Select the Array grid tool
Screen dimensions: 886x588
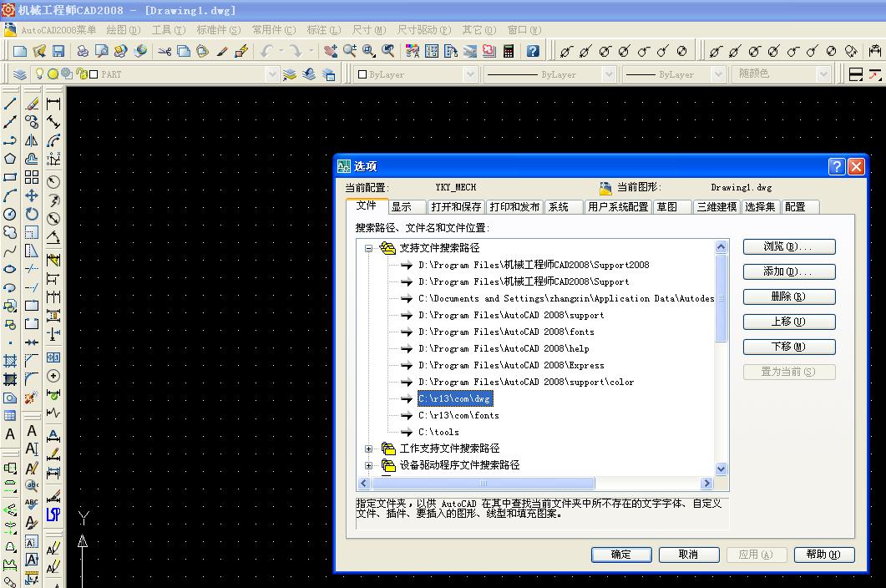coord(32,178)
